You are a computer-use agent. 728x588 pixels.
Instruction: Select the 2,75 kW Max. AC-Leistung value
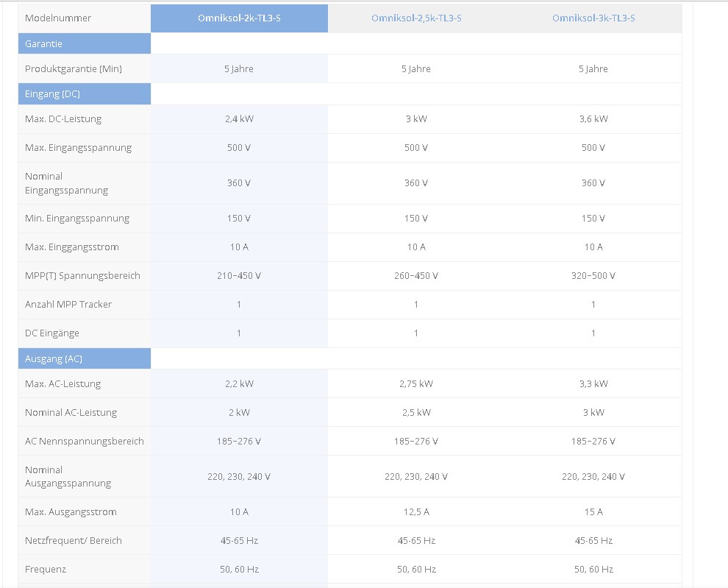pyautogui.click(x=416, y=384)
